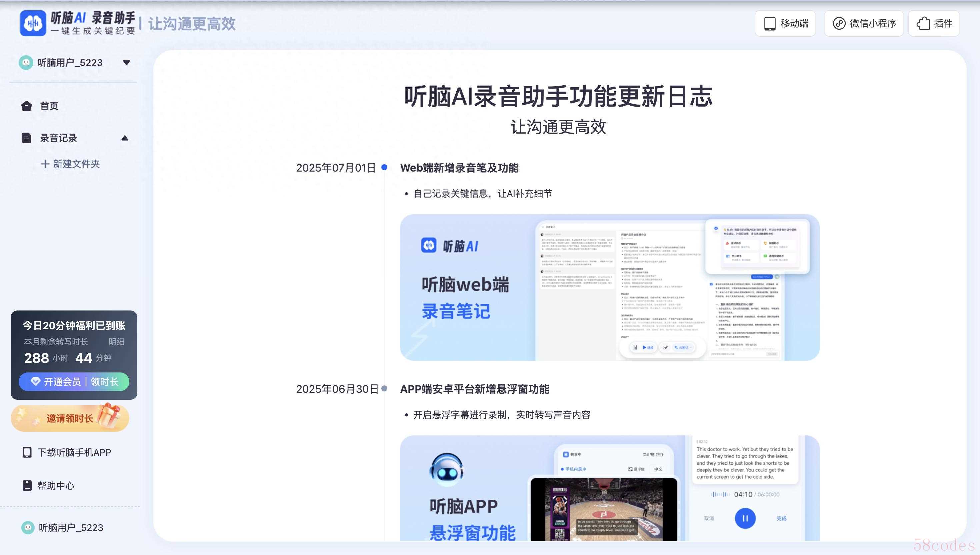This screenshot has width=980, height=555.
Task: Open 明细 usage details link
Action: tap(116, 341)
